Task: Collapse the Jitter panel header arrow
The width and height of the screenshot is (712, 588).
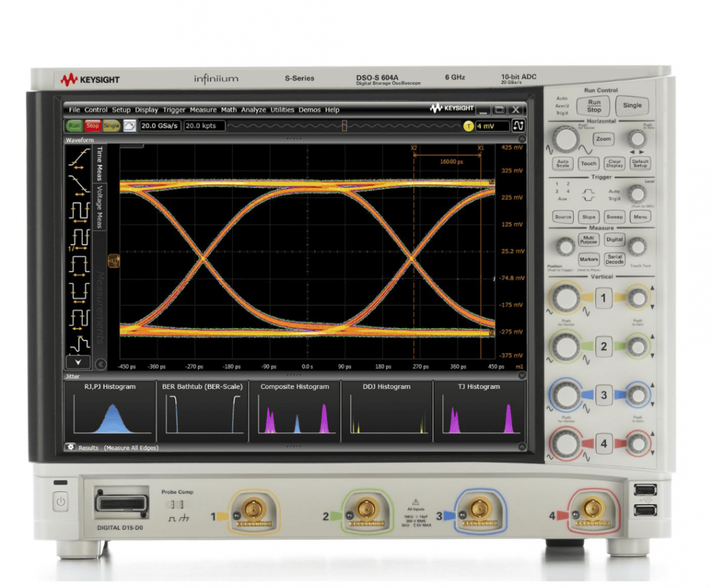Action: 522,375
